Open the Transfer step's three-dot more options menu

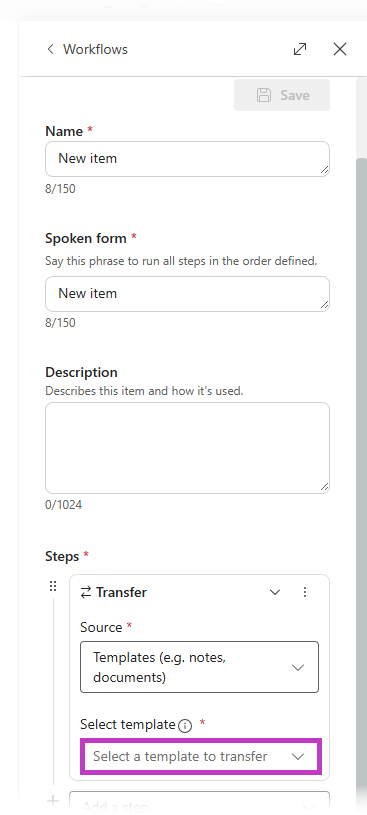point(305,592)
